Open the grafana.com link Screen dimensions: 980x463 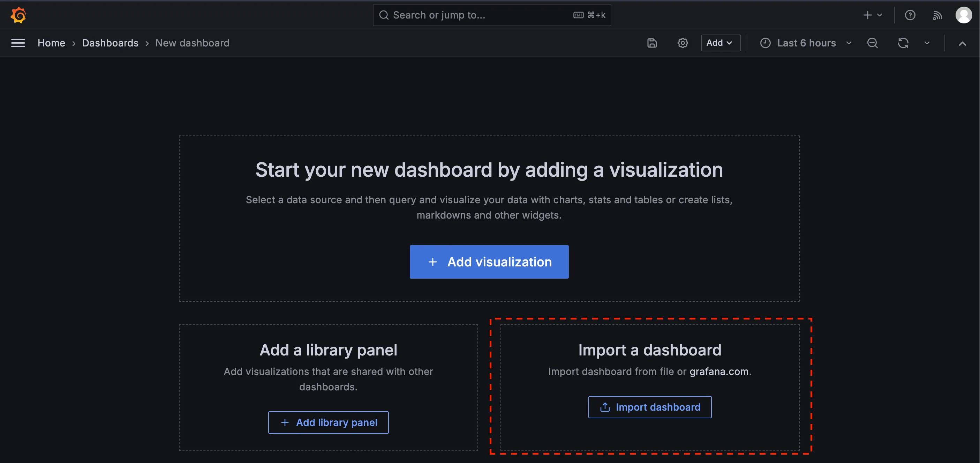[x=719, y=372]
